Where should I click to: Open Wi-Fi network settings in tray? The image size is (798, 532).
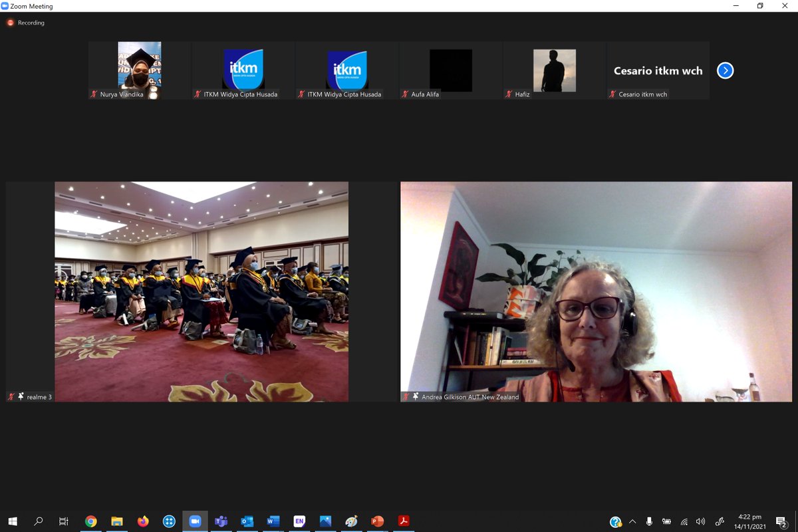pos(684,521)
